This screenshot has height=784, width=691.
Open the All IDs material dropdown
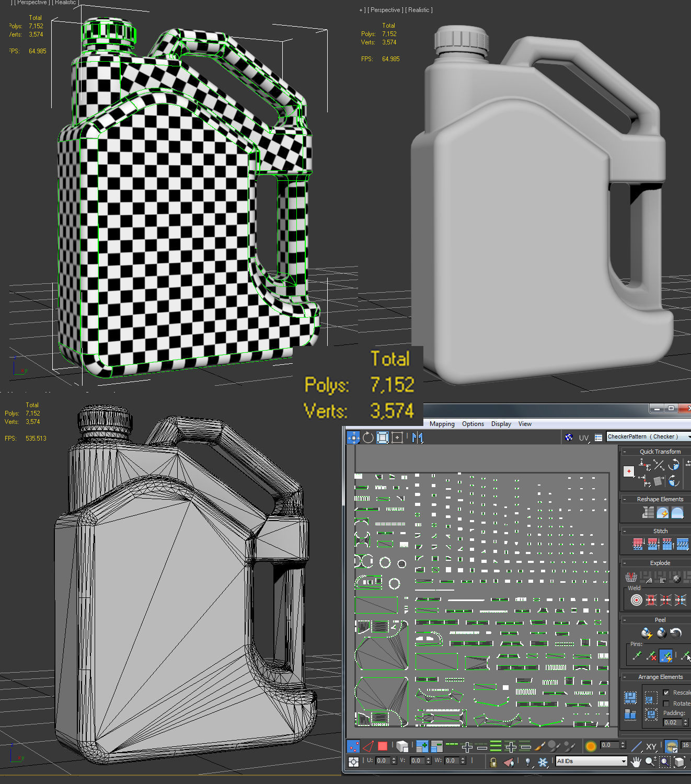point(592,761)
